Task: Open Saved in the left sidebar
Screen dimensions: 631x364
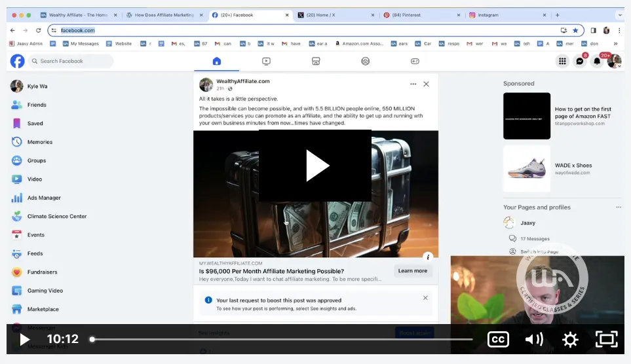Action: click(35, 123)
